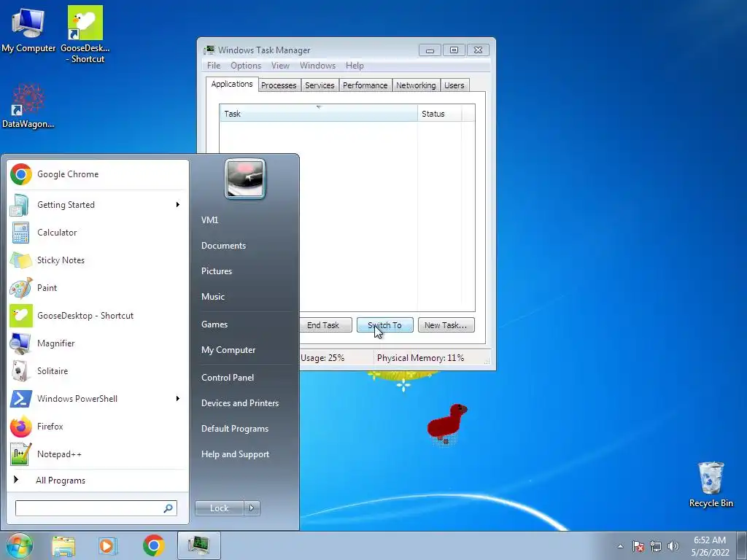The image size is (747, 560).
Task: Launch Getting Started from Start menu
Action: pos(98,205)
